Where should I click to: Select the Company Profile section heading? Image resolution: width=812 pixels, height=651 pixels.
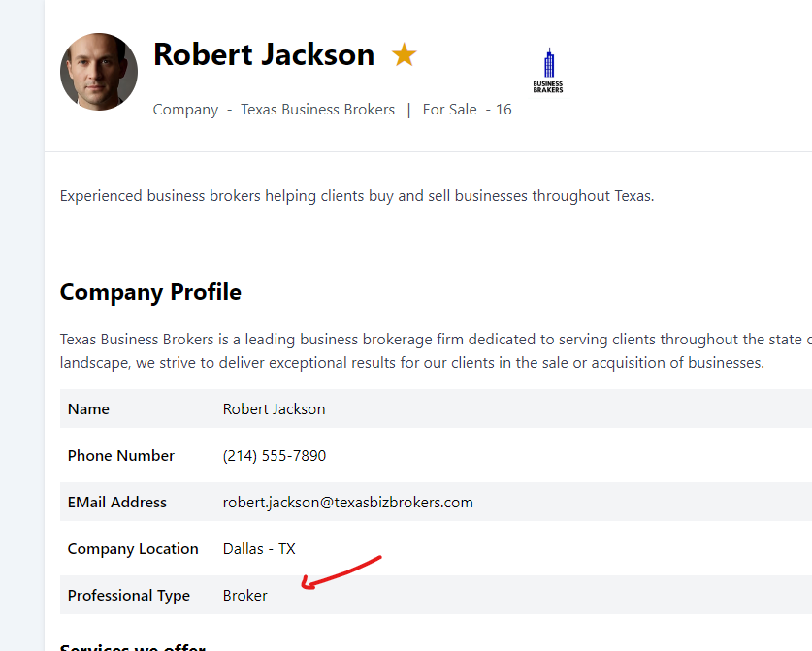150,292
